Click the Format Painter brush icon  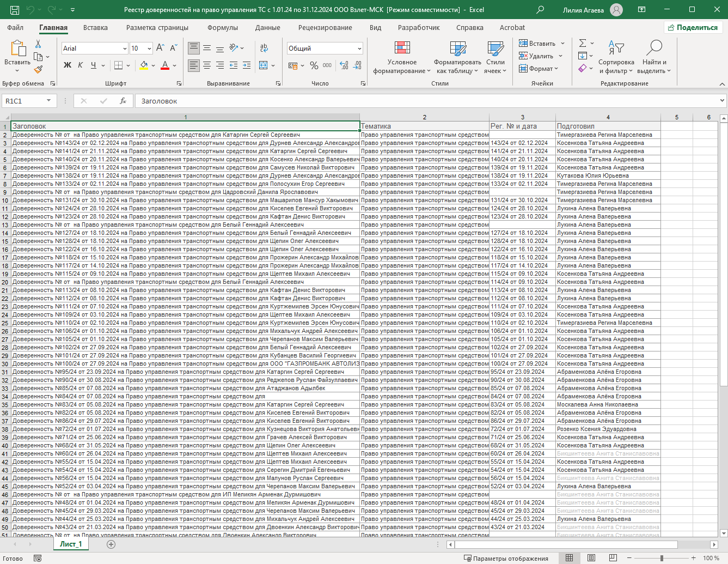coord(38,69)
